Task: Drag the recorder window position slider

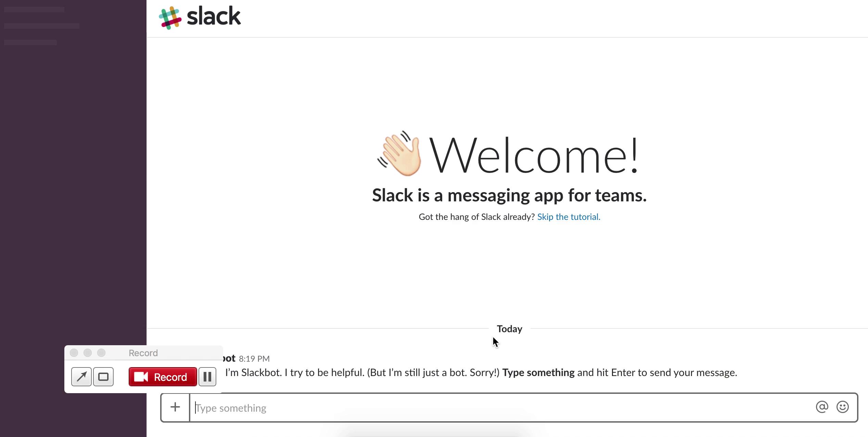Action: tap(143, 352)
